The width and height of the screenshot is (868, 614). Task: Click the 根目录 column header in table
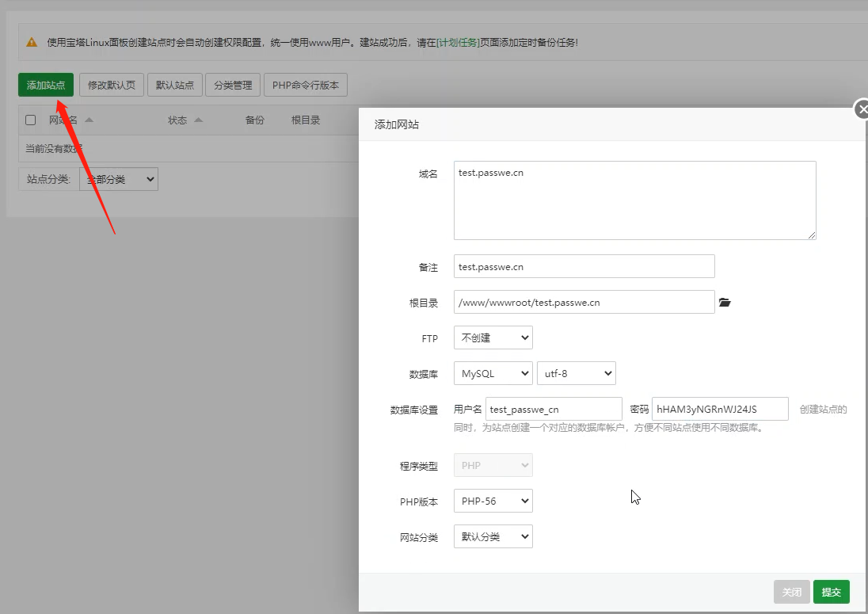[306, 120]
